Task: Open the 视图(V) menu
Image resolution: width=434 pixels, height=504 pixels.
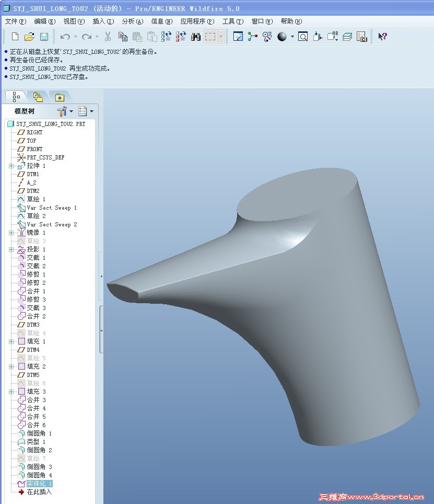Action: pyautogui.click(x=74, y=21)
